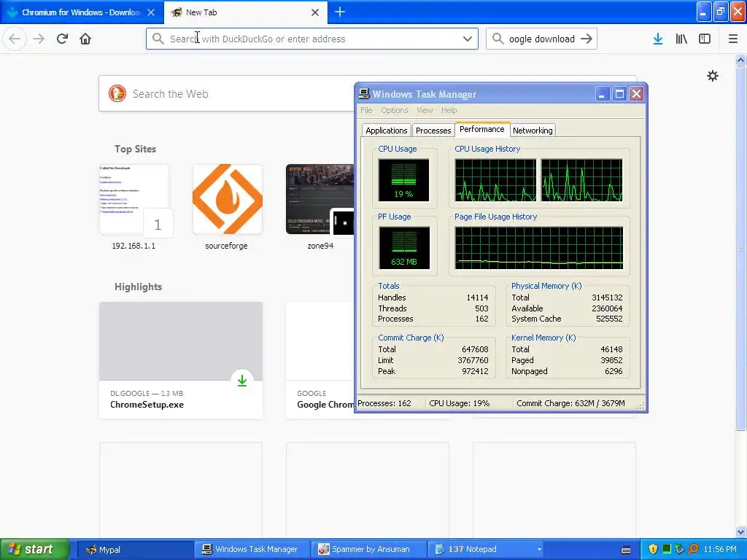Click the toolbar search box text
Viewport: 747px width, 560px height.
541,39
